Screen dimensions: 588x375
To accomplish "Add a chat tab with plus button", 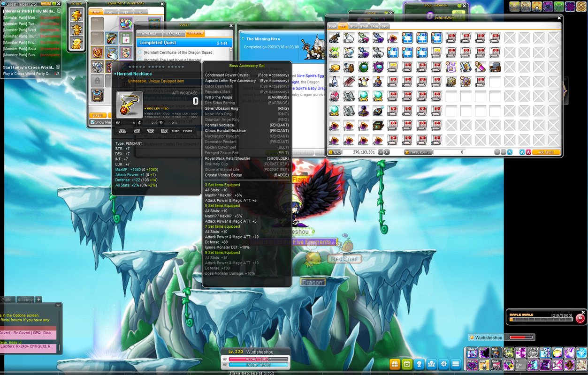I will 39,300.
